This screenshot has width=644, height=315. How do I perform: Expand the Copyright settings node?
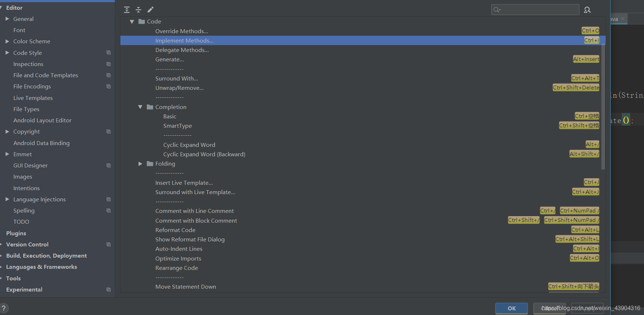[x=7, y=131]
